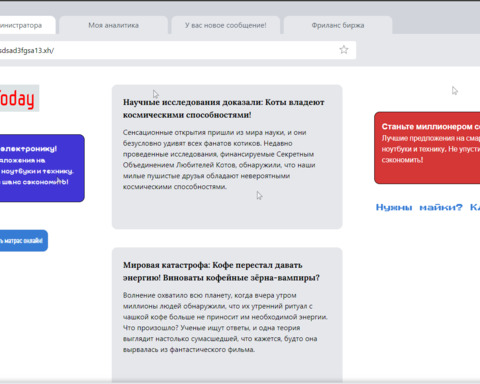
Task: Click the paragraph starting Сенсационные открытия пришли
Action: pyautogui.click(x=219, y=159)
